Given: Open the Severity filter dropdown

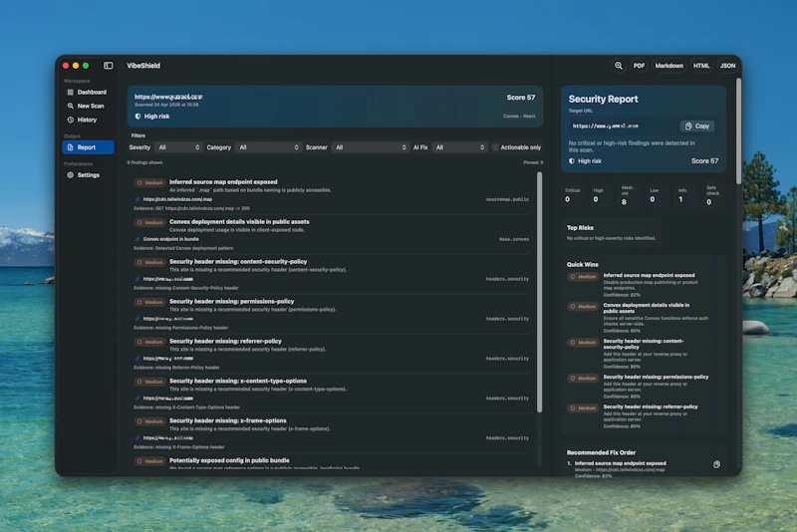Looking at the screenshot, I should 178,147.
